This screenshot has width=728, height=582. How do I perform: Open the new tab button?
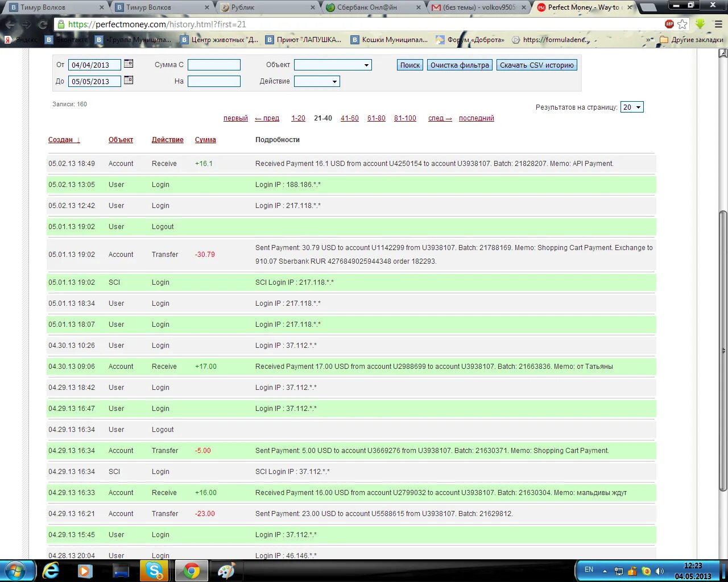pos(647,7)
